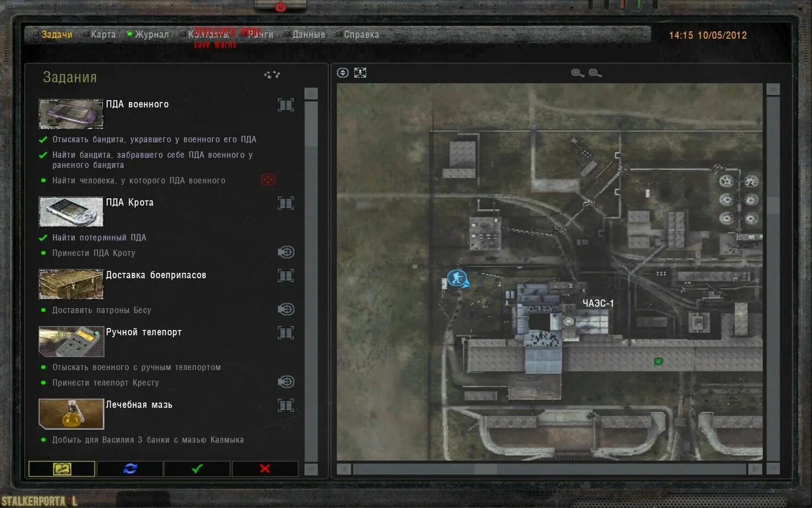Select objective Добыть для Василия 3 банки
The image size is (812, 508).
(148, 440)
